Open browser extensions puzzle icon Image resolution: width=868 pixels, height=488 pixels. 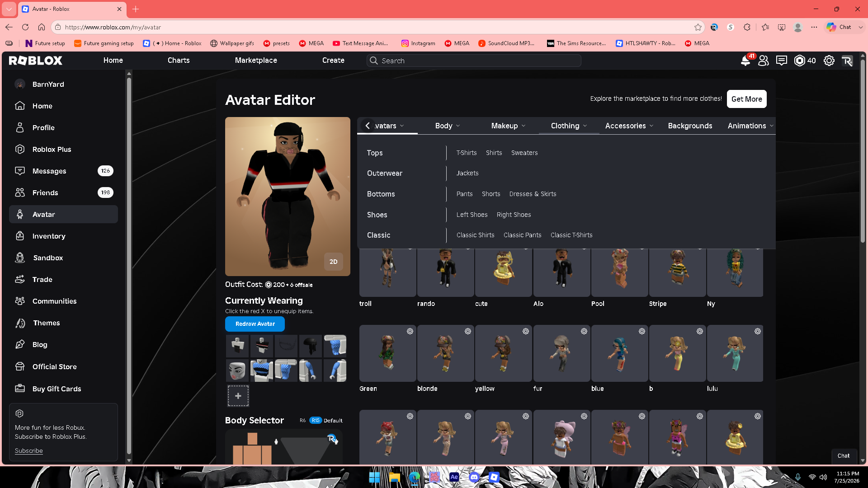(x=747, y=27)
